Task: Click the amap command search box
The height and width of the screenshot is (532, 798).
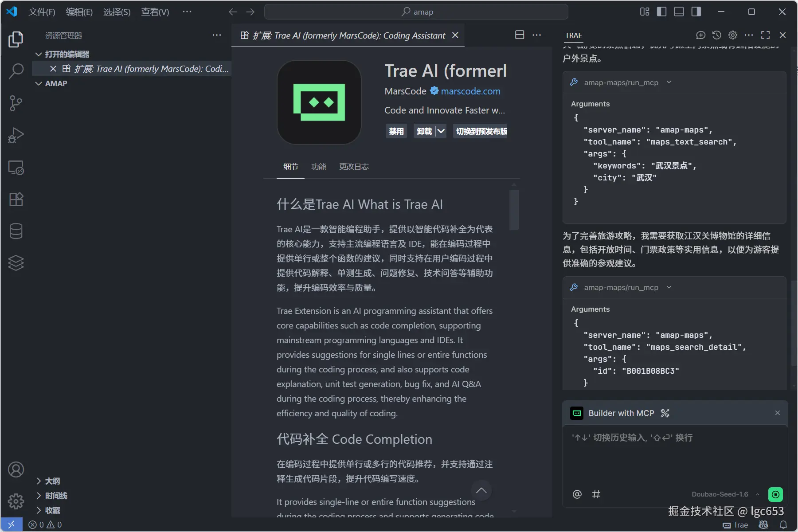Action: coord(416,12)
